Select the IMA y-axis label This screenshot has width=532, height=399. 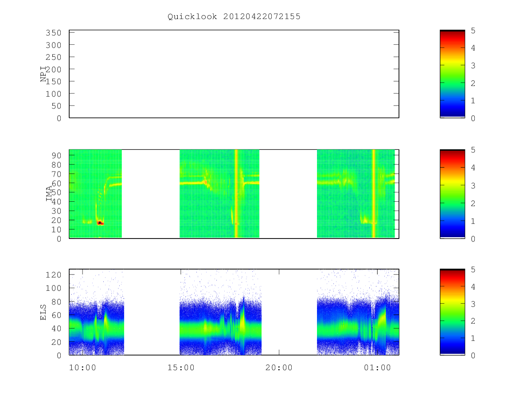pos(49,194)
